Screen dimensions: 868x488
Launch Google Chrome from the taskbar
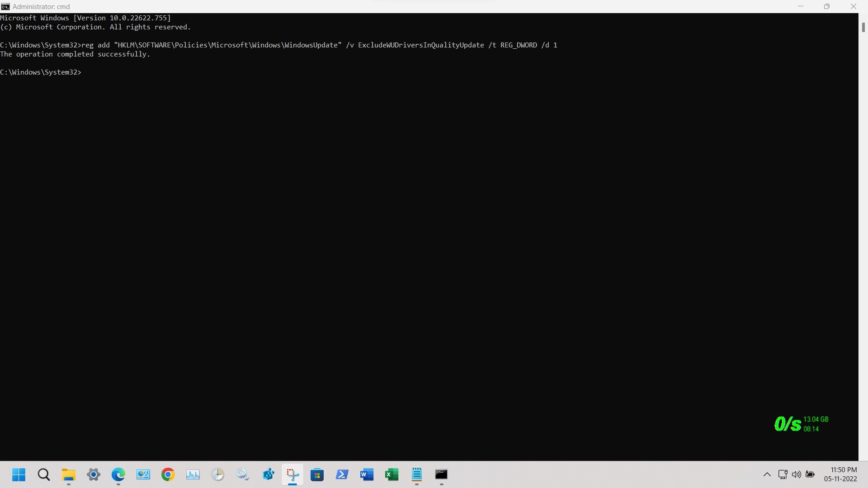click(x=168, y=474)
